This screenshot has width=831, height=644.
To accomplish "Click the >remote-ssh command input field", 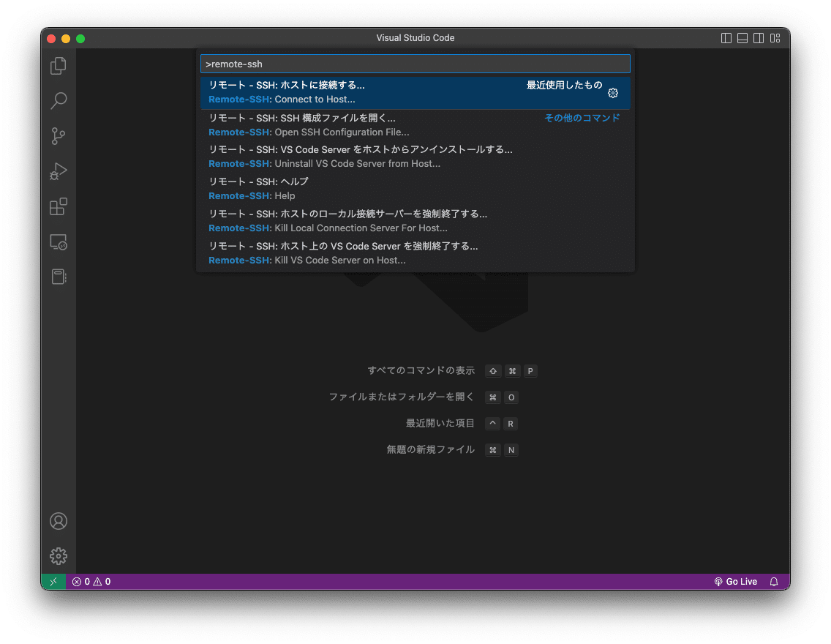I will [x=415, y=64].
